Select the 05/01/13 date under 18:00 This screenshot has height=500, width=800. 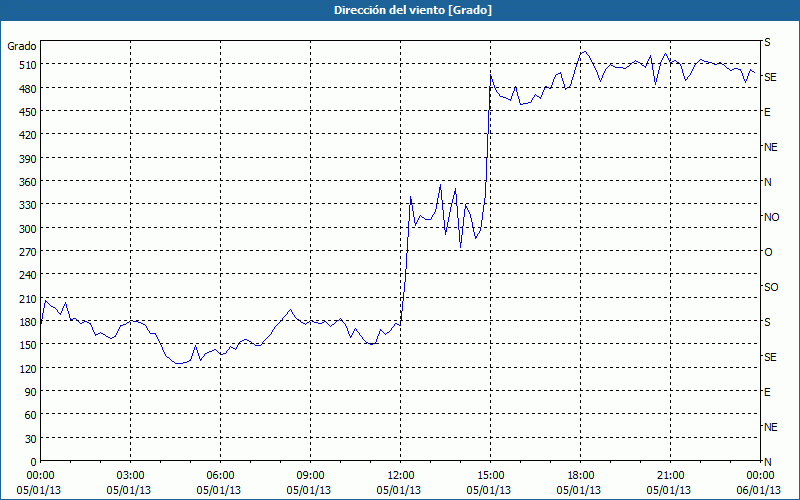tap(579, 490)
